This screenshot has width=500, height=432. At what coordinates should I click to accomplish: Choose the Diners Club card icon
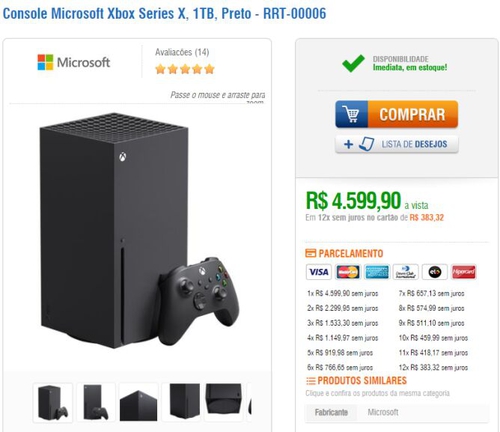click(405, 272)
